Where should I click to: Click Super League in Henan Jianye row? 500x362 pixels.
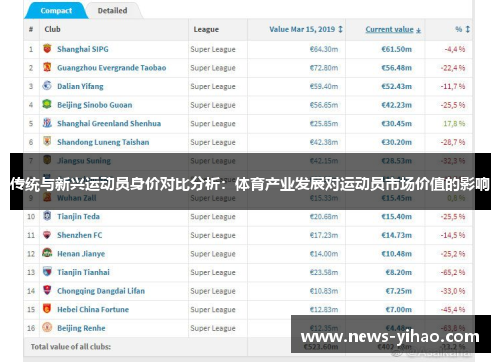click(x=213, y=254)
